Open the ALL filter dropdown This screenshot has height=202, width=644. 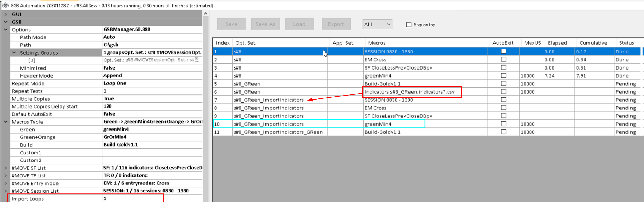point(377,24)
